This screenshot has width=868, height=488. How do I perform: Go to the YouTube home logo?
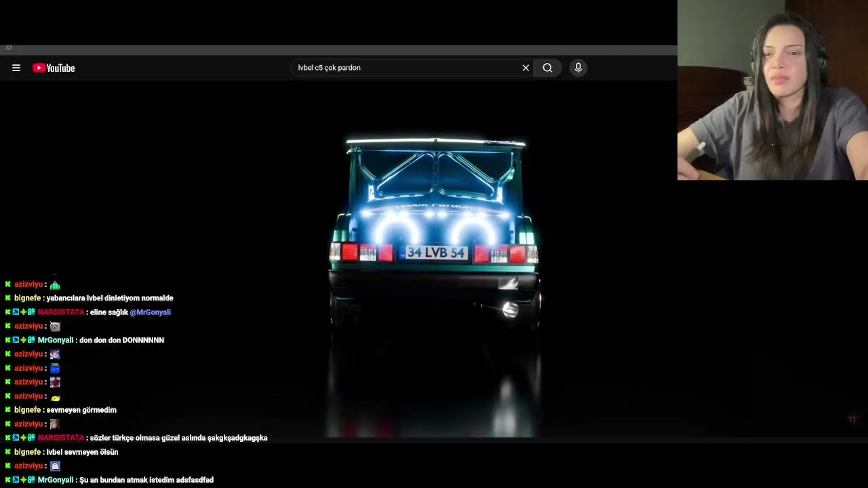click(x=54, y=68)
